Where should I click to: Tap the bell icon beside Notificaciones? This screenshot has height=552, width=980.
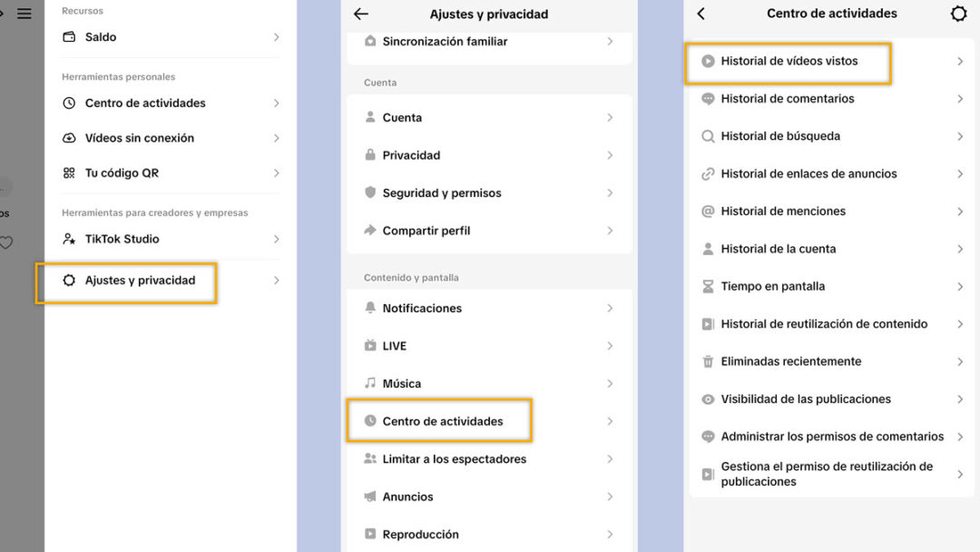(370, 308)
